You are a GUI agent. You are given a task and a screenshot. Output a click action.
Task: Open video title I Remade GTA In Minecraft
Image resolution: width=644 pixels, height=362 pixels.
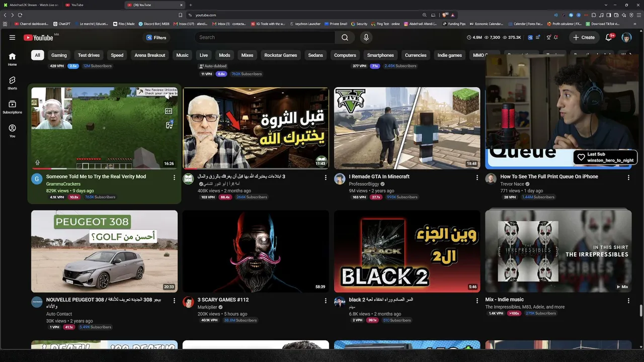click(379, 176)
